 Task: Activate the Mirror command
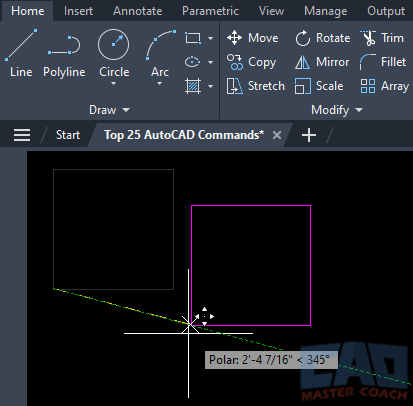point(322,62)
